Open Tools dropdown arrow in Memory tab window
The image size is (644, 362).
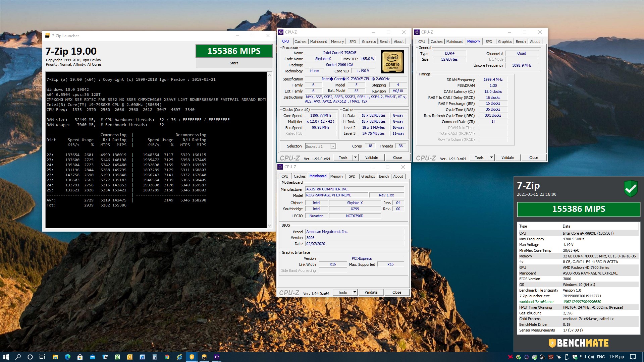(491, 158)
